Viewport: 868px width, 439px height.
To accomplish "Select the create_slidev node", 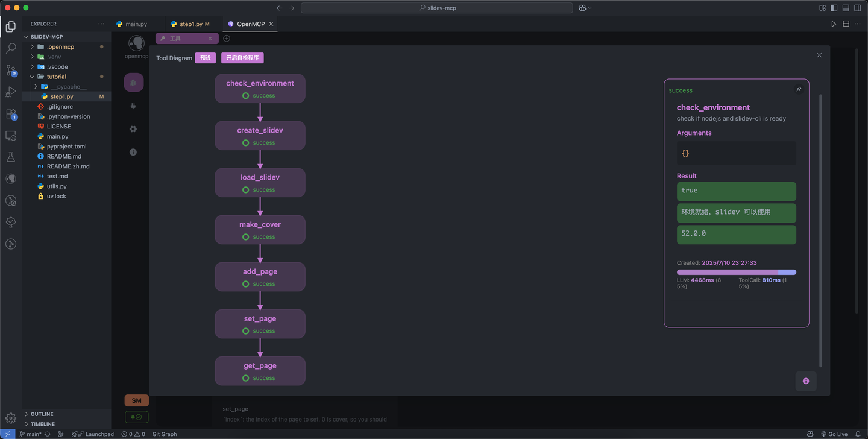I will point(260,136).
